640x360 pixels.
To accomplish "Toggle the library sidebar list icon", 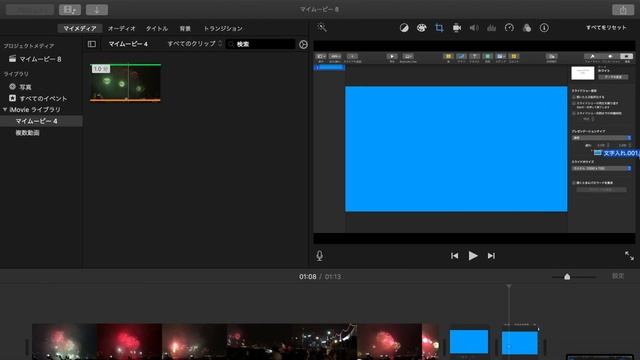I will click(92, 44).
